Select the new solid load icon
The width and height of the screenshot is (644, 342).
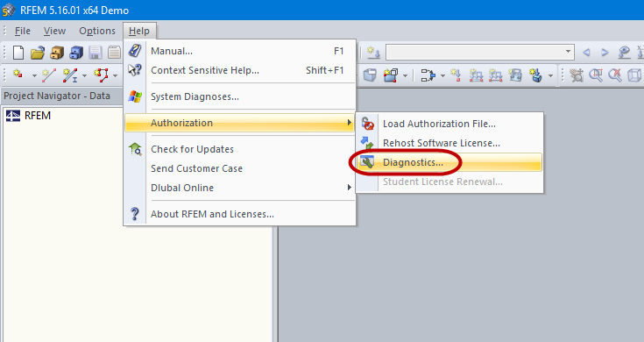point(535,75)
